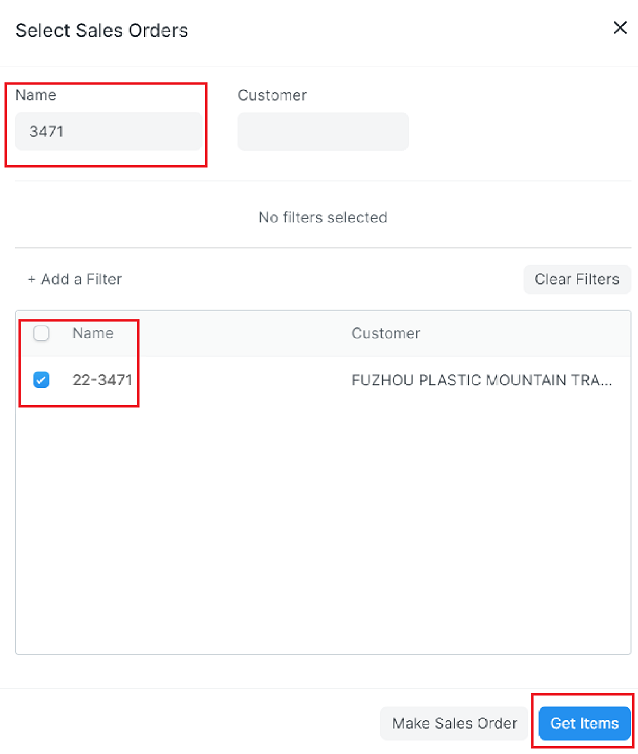This screenshot has height=754, width=638.
Task: Close the Select Sales Orders dialog
Action: coord(620,28)
